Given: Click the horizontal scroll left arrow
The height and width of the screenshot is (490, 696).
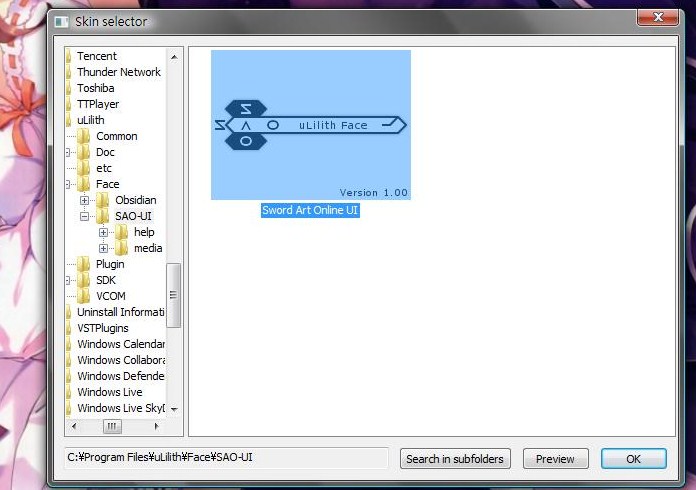Looking at the screenshot, I should (74, 426).
